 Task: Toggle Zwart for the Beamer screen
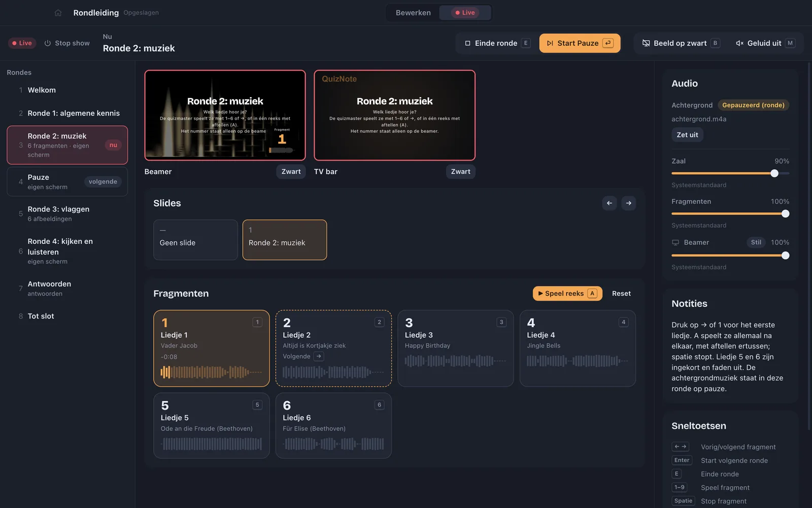(291, 172)
